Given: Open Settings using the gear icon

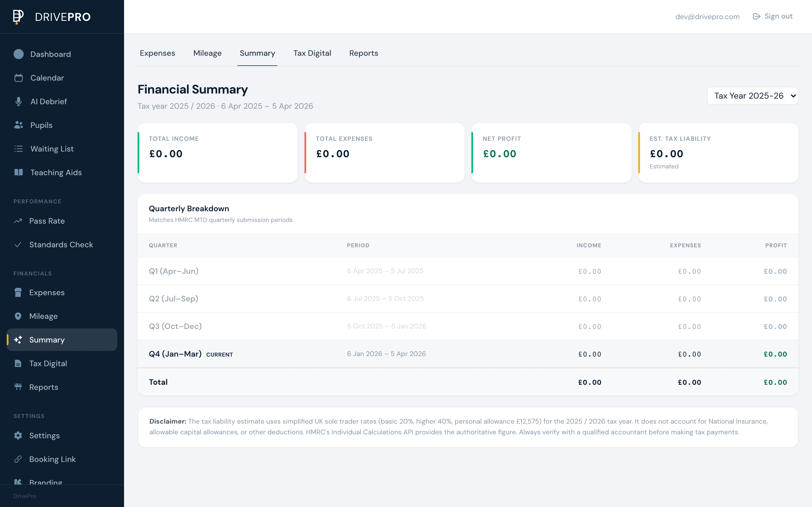Looking at the screenshot, I should (x=18, y=435).
